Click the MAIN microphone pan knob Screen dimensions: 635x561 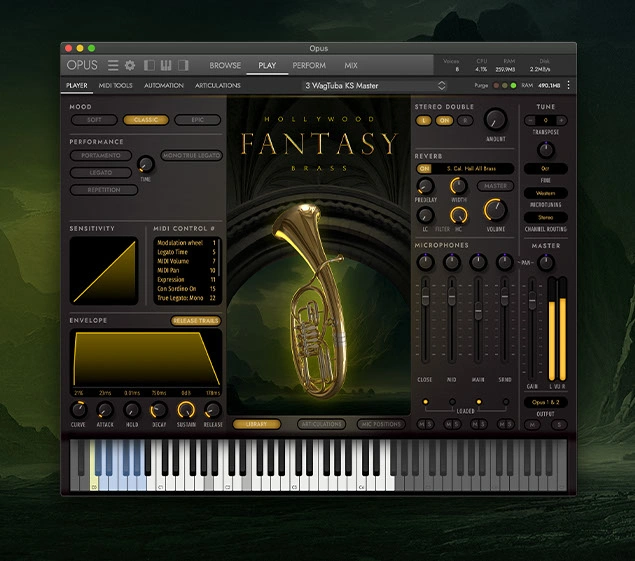tap(478, 262)
